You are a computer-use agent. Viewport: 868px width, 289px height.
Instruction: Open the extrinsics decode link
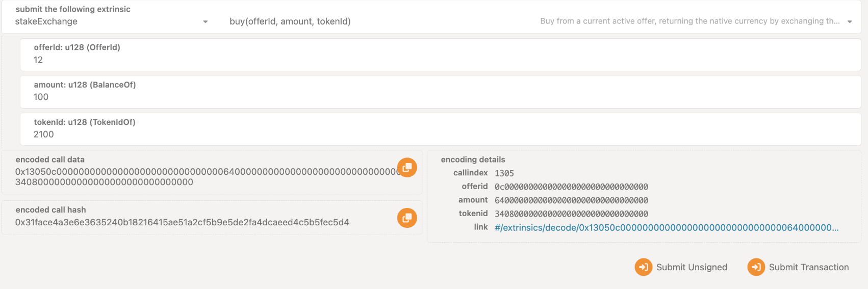click(x=667, y=227)
